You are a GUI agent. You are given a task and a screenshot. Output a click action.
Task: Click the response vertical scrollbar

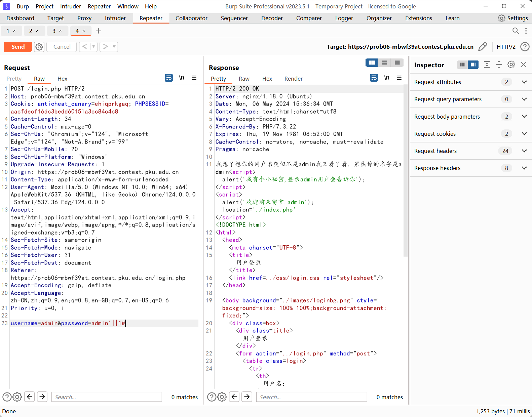point(406,171)
